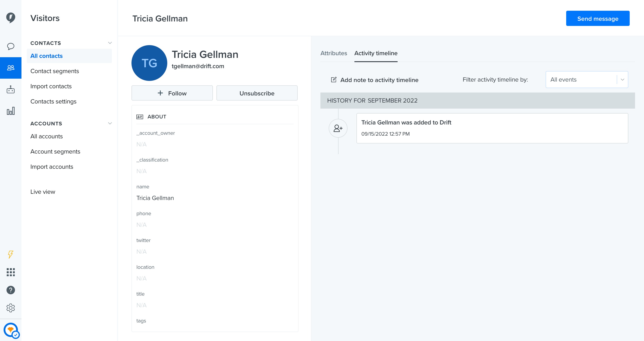Go to Import contacts

coord(51,86)
